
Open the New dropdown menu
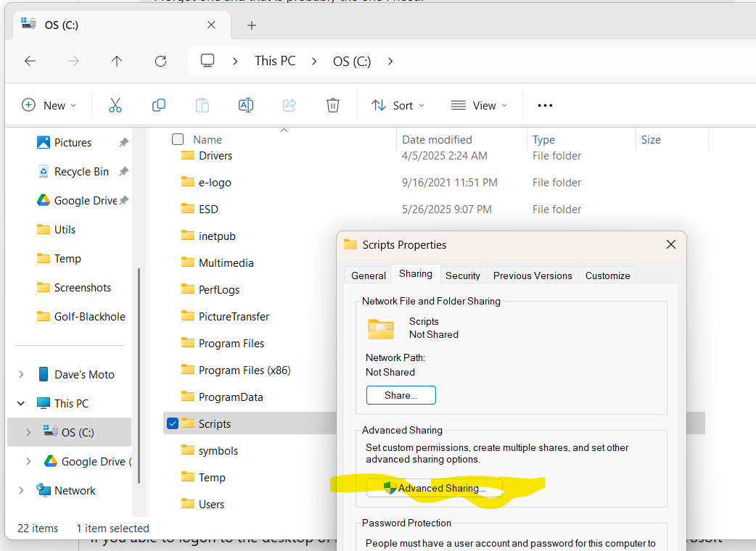[49, 105]
